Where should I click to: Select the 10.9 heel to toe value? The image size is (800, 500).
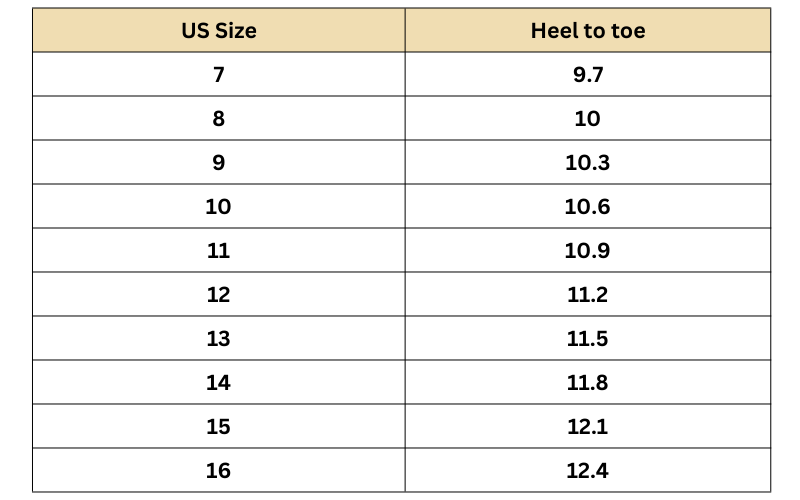(x=587, y=251)
